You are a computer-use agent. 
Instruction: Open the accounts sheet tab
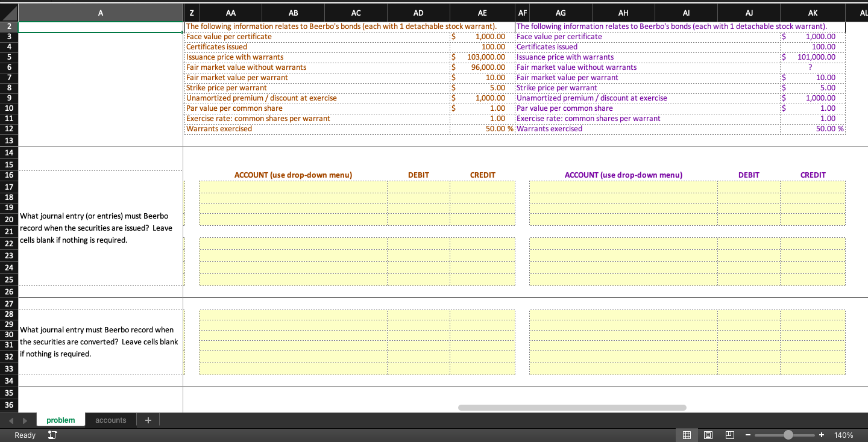(x=111, y=420)
